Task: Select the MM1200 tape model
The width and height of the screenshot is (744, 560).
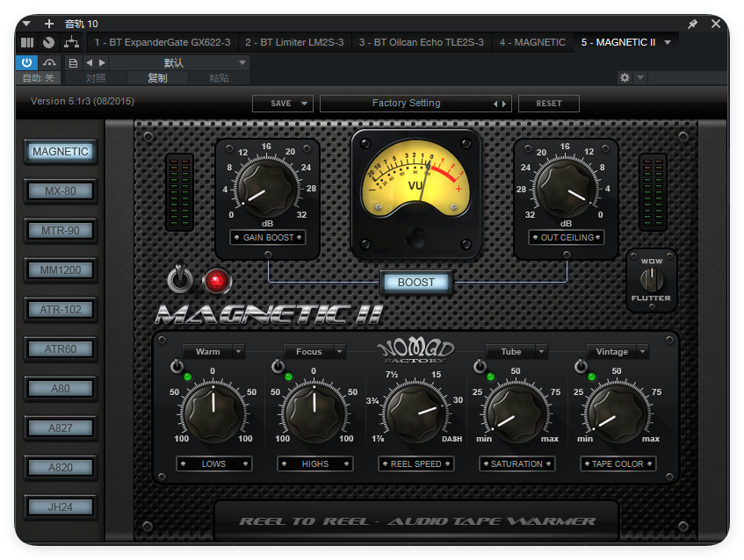Action: pos(61,270)
